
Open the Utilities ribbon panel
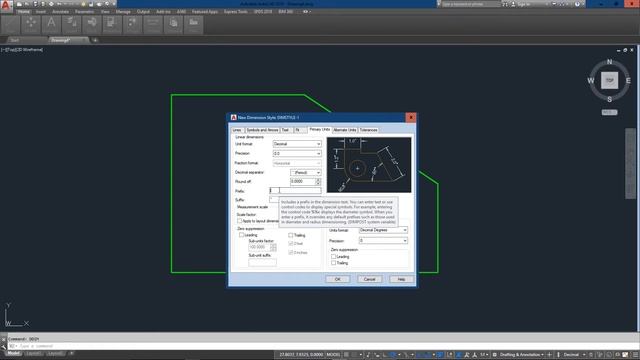[153, 25]
